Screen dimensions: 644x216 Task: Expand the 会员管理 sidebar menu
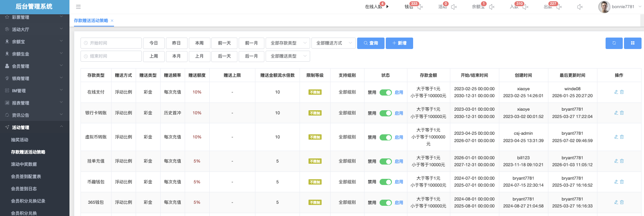pyautogui.click(x=35, y=66)
